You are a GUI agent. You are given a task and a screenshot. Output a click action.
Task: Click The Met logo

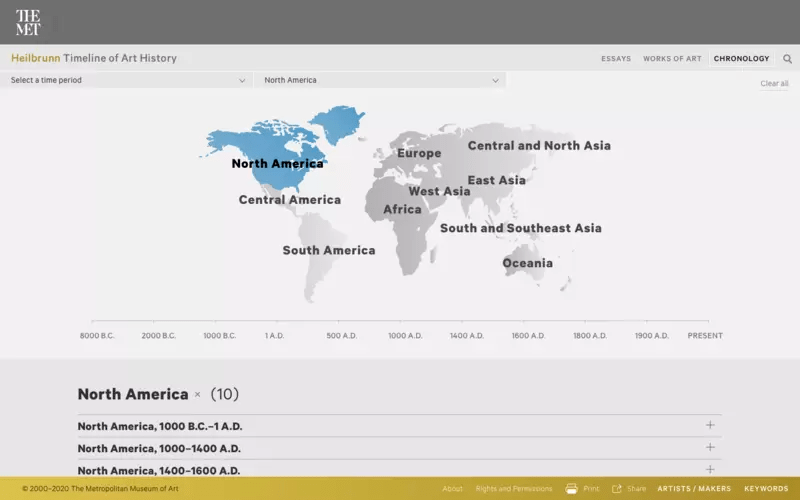pyautogui.click(x=28, y=22)
